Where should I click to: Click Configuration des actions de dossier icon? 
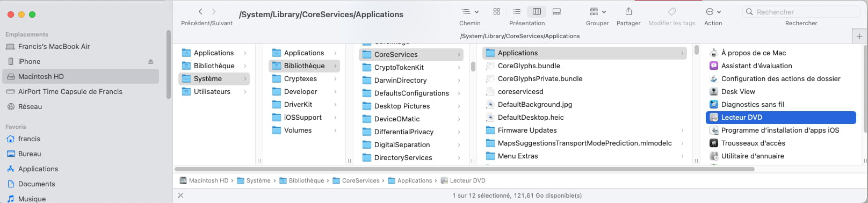click(x=714, y=78)
